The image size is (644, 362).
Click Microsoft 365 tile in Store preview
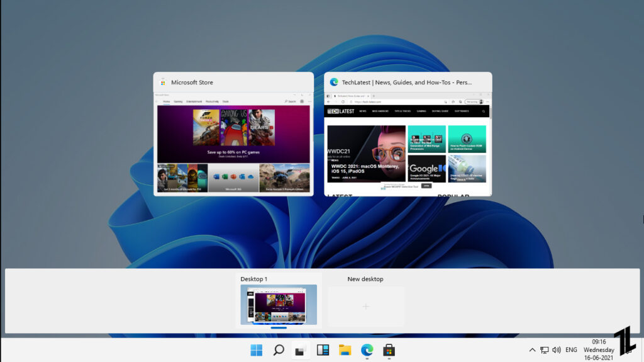pyautogui.click(x=233, y=178)
